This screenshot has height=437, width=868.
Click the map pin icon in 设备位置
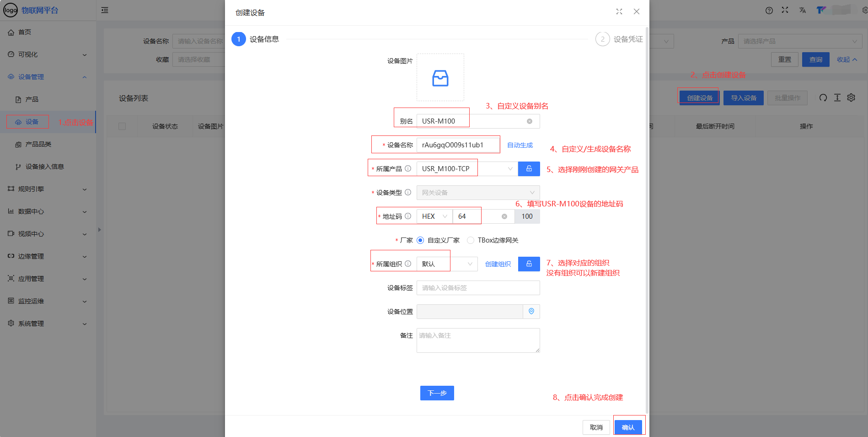[531, 312]
